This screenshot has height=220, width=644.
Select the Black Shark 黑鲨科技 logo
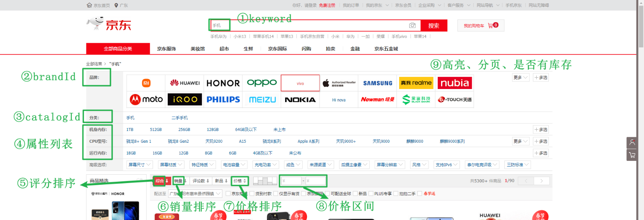click(x=416, y=100)
